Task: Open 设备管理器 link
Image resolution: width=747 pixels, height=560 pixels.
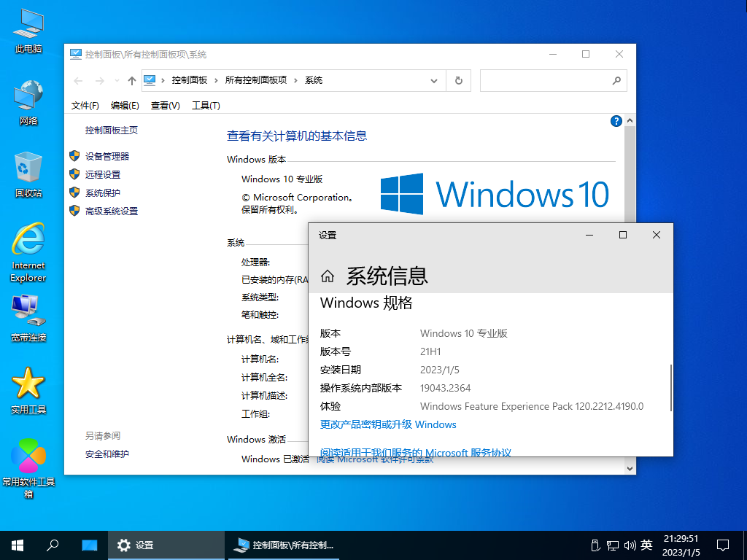Action: point(107,156)
